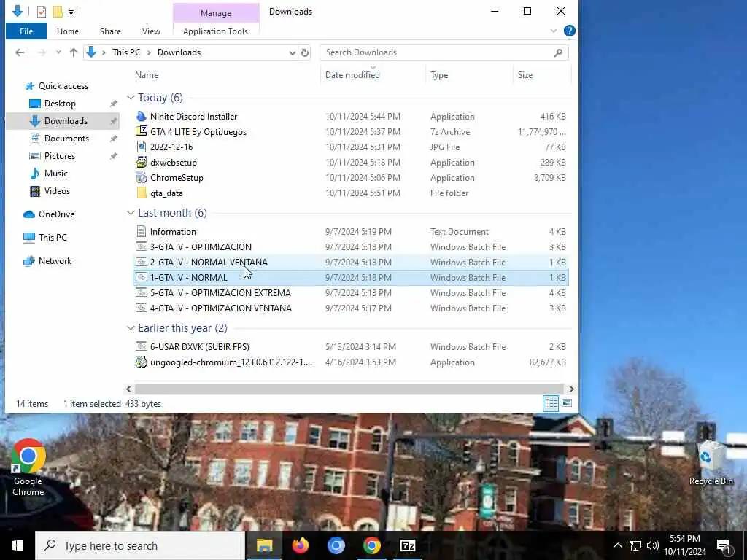
Task: Select the GTA 4 LITE By OptiJuegos archive icon
Action: pos(141,131)
